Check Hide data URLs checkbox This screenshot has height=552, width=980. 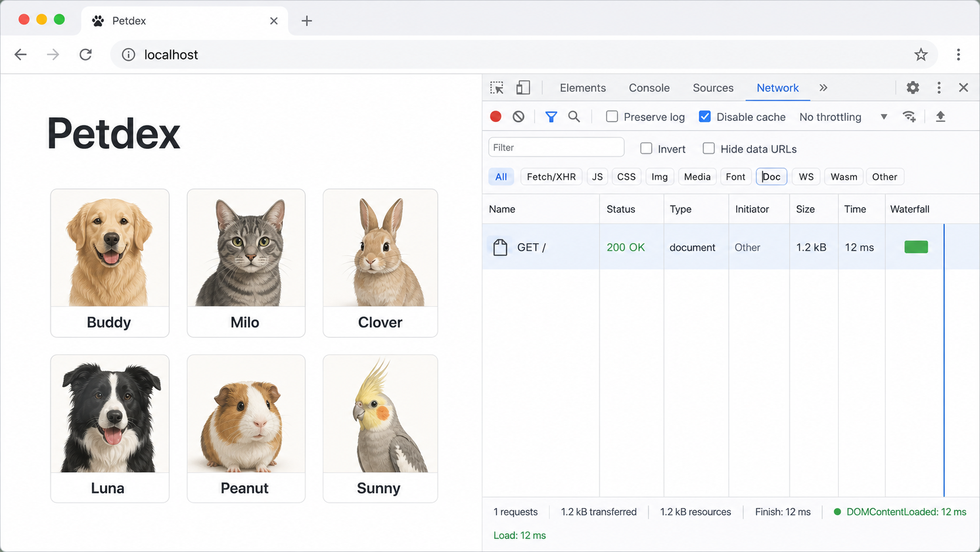(709, 148)
